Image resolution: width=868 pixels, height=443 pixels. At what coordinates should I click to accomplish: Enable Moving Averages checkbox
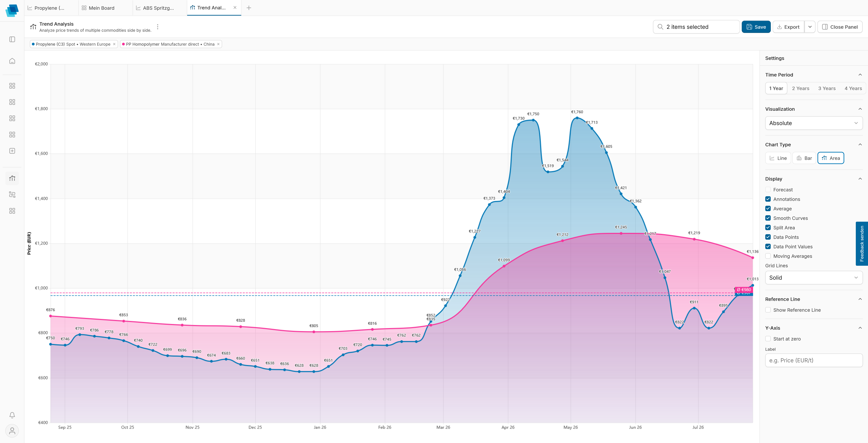pyautogui.click(x=768, y=256)
